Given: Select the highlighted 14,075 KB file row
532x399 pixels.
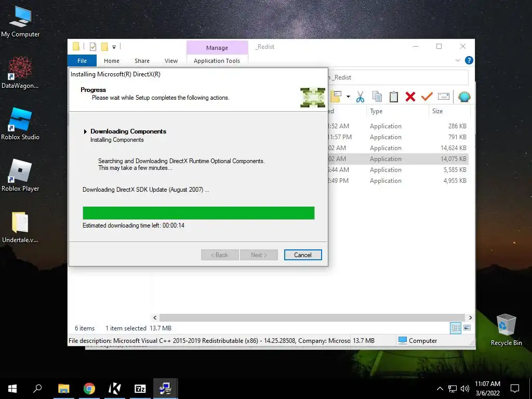Looking at the screenshot, I should tap(398, 158).
